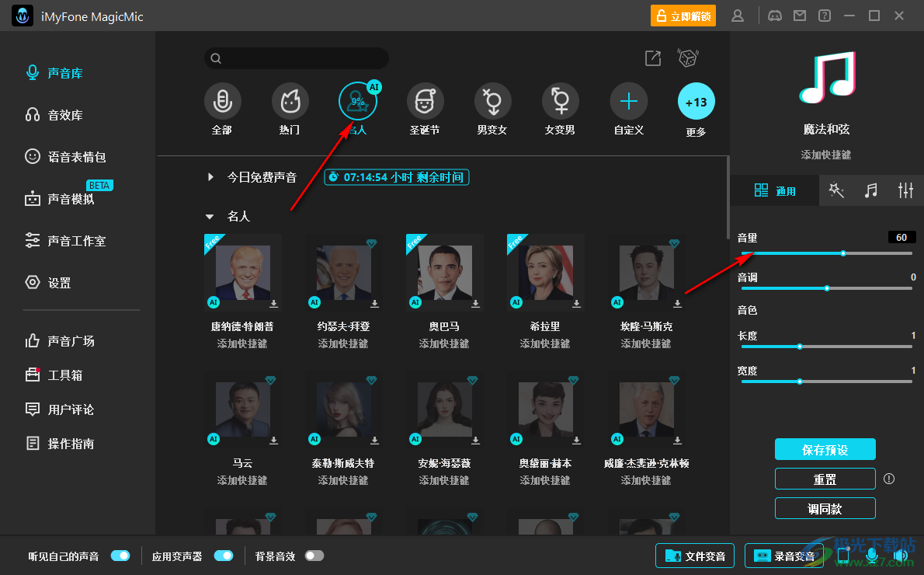Open 音效库 in the sidebar
Viewport: 924px width, 575px height.
click(65, 115)
